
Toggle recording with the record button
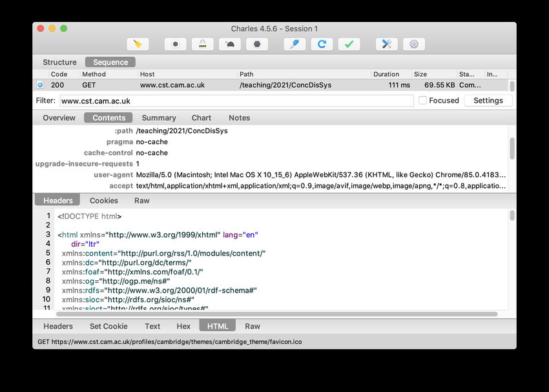point(176,44)
